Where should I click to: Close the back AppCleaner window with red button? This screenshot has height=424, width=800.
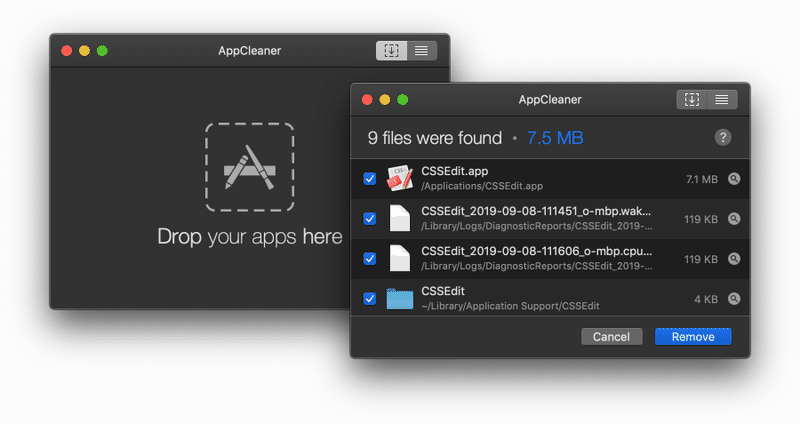point(66,51)
